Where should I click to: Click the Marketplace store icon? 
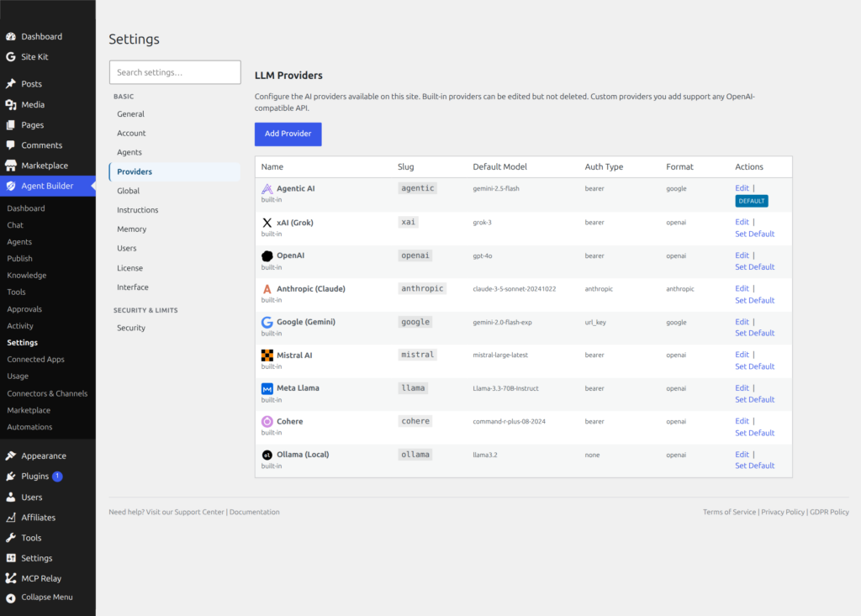(11, 166)
